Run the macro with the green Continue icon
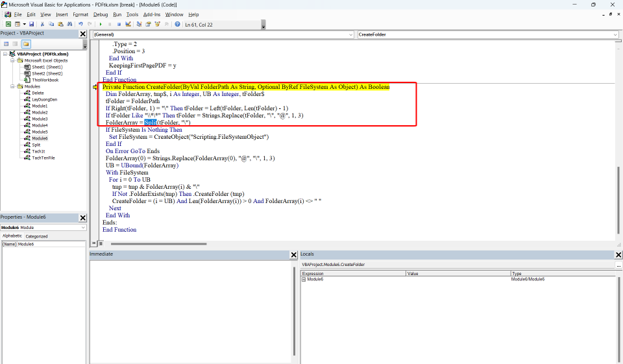This screenshot has width=623, height=364. [101, 24]
